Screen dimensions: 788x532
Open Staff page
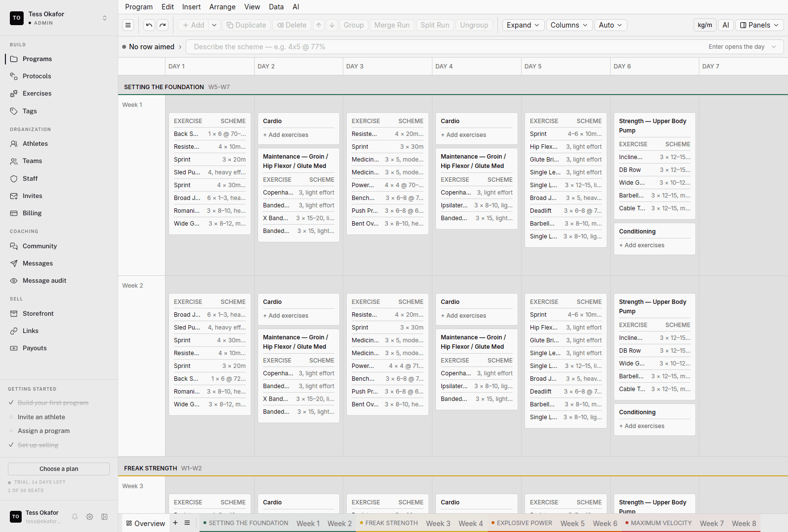pos(59,179)
